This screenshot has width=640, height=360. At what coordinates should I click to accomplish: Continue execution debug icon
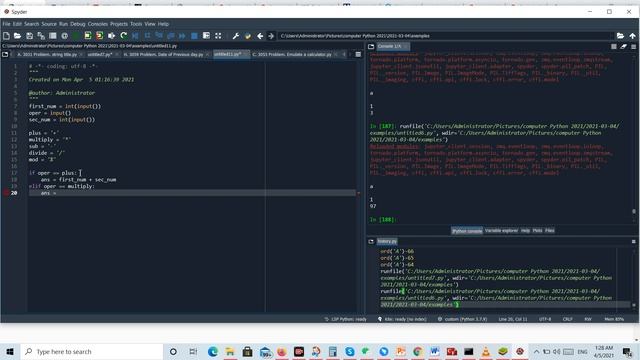coord(182,36)
